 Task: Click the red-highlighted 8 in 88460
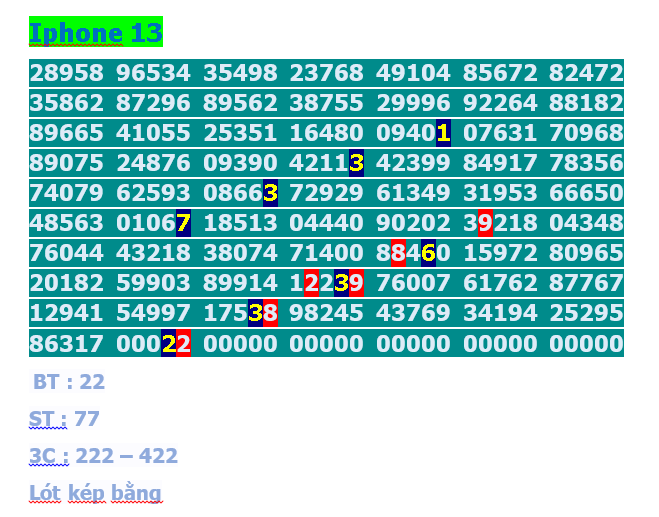pyautogui.click(x=398, y=253)
